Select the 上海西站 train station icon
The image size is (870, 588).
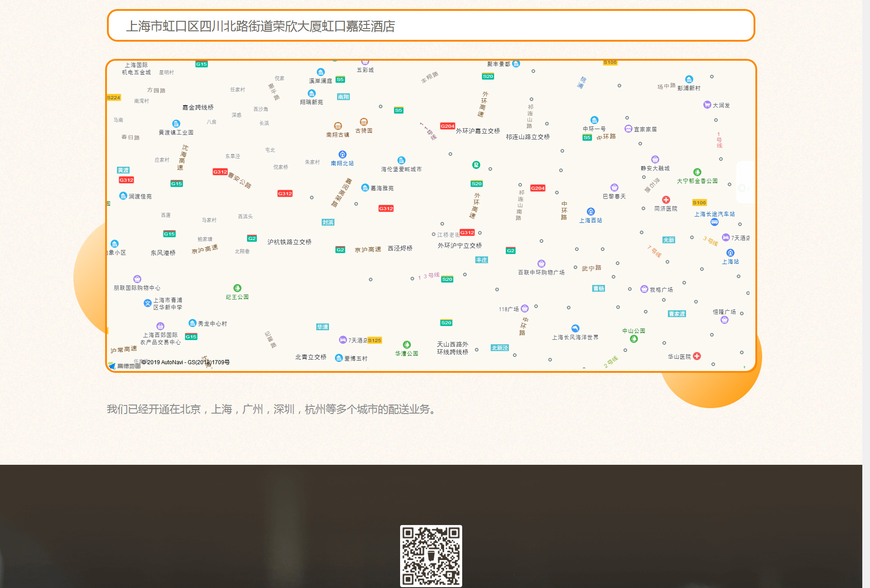[591, 212]
